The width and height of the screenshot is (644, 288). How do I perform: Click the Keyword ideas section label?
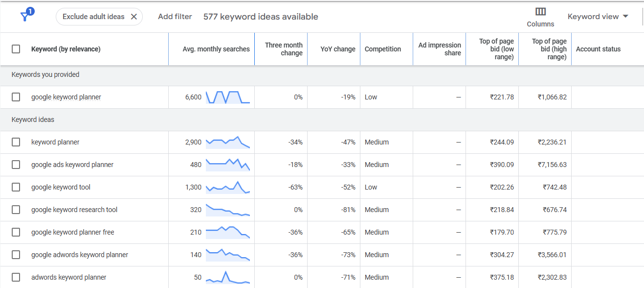pos(33,120)
